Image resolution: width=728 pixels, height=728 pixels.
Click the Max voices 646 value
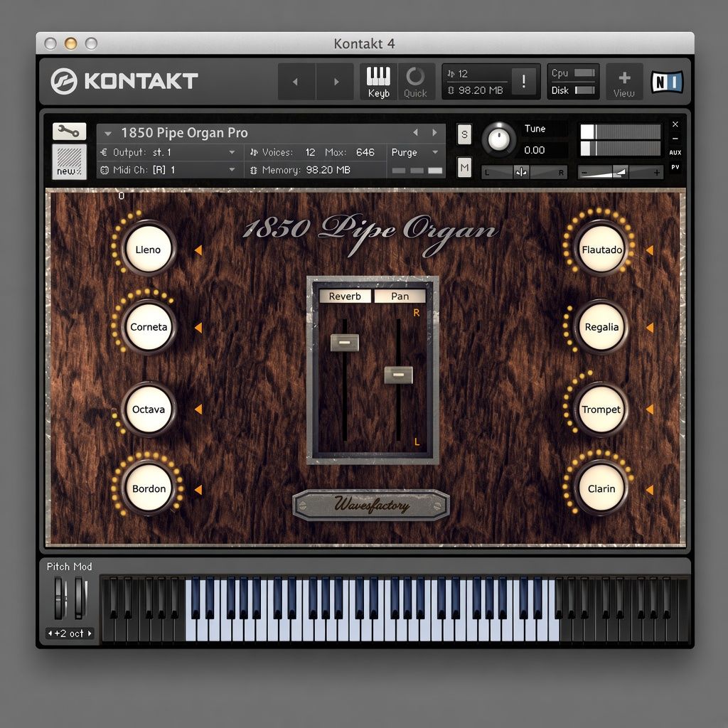365,152
